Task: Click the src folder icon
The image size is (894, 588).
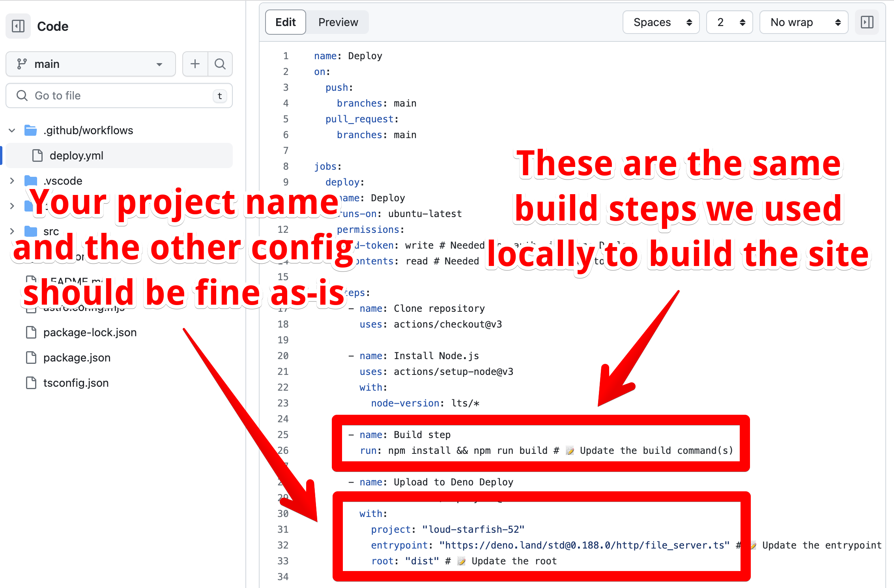Action: pos(30,231)
